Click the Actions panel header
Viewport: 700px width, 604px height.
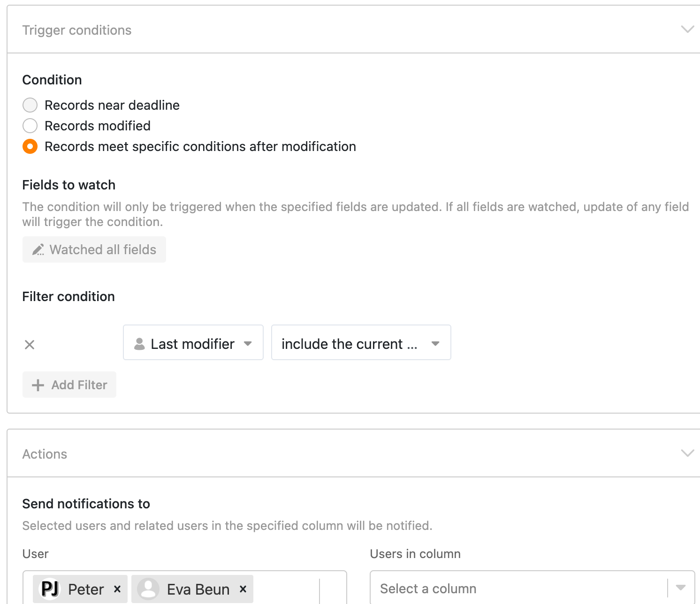[x=328, y=453]
